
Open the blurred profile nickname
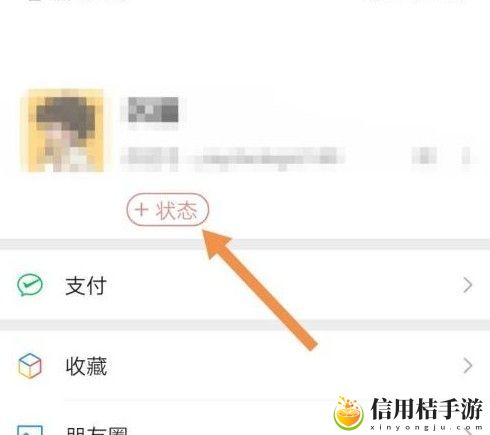153,110
